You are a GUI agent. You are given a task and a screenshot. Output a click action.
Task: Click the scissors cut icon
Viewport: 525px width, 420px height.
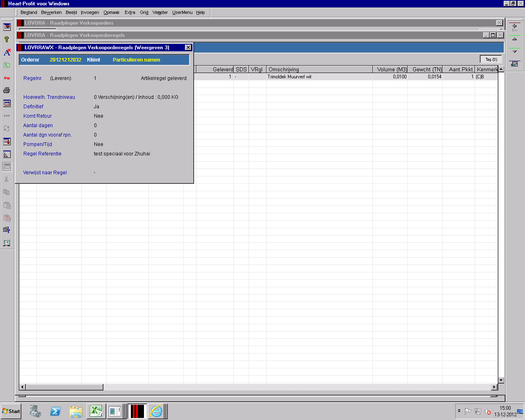tap(7, 179)
